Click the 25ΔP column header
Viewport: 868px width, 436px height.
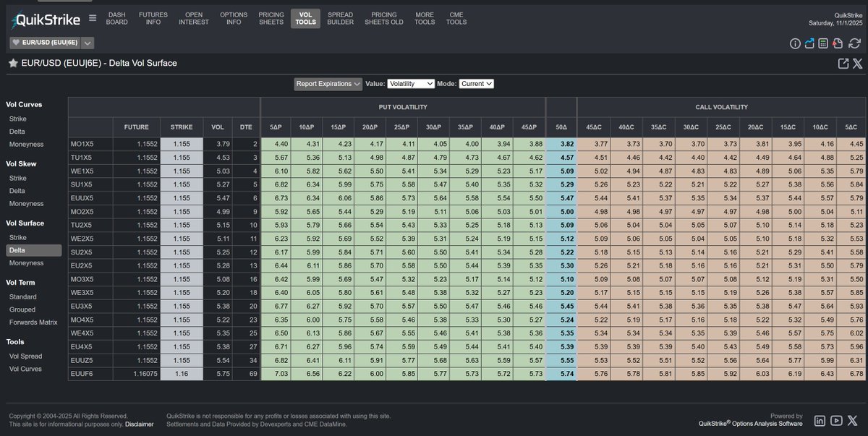(401, 127)
